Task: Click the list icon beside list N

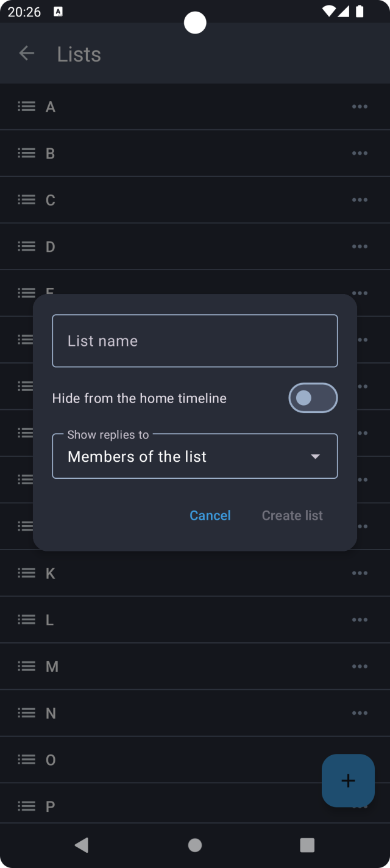Action: pyautogui.click(x=26, y=712)
